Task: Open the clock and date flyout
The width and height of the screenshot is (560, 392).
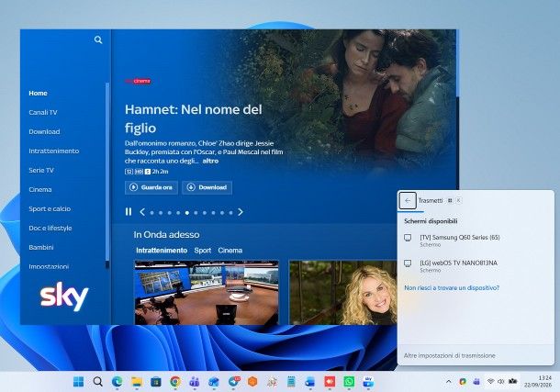Action: (x=538, y=382)
